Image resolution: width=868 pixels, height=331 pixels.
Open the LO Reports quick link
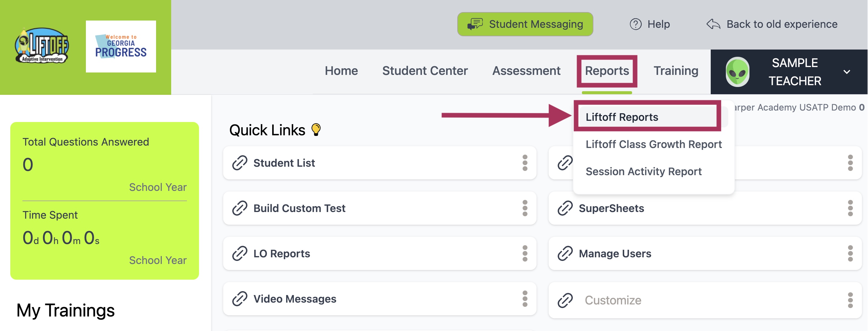tap(380, 254)
